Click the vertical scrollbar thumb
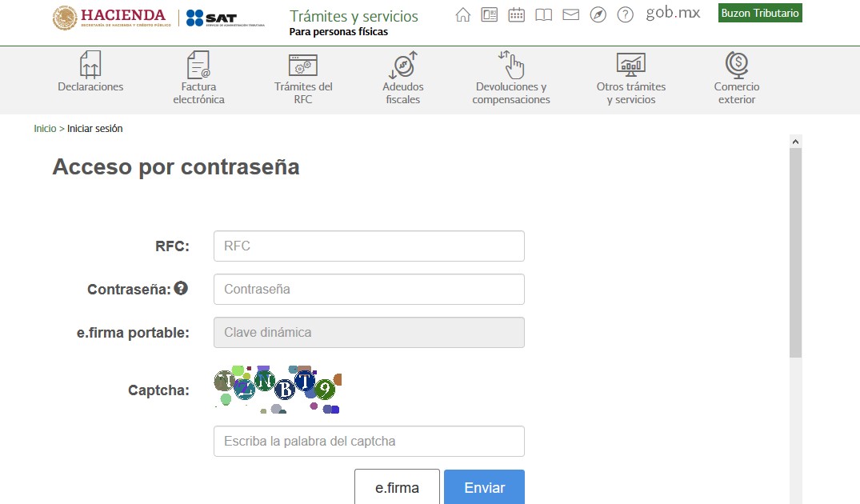The image size is (860, 504). (x=796, y=253)
